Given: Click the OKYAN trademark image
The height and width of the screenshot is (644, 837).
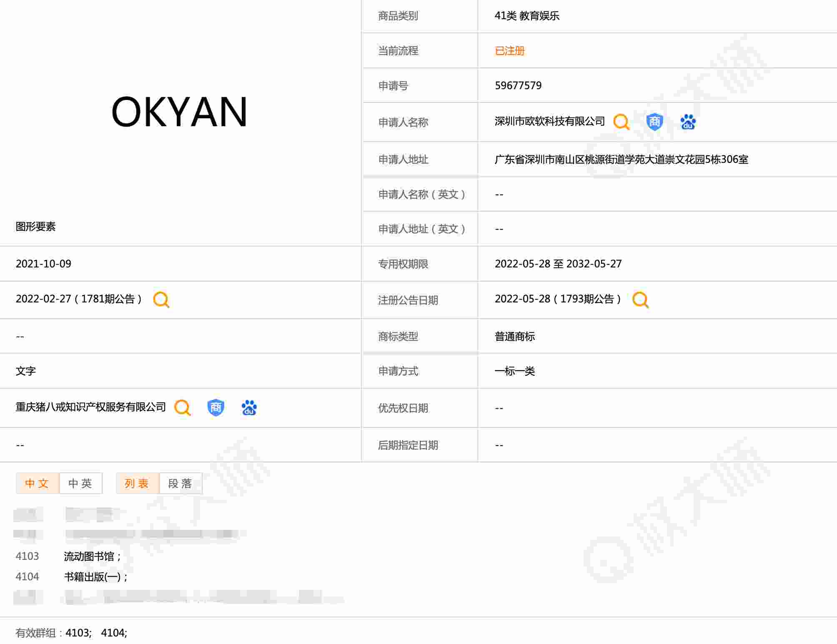Looking at the screenshot, I should [180, 112].
